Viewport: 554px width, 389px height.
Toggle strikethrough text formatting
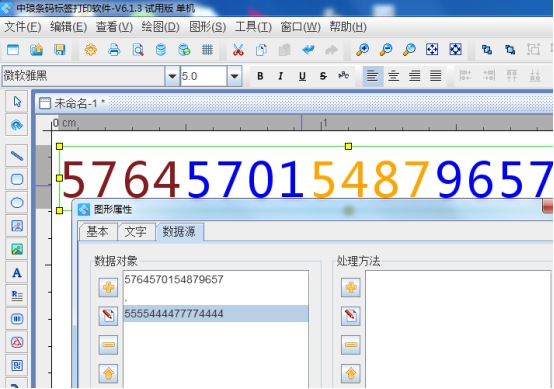(x=323, y=76)
